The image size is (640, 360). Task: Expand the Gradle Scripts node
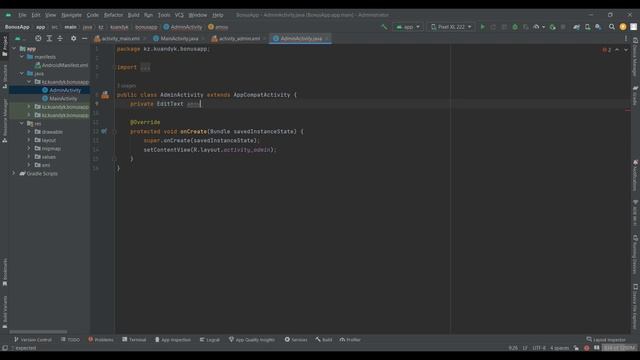pyautogui.click(x=15, y=173)
